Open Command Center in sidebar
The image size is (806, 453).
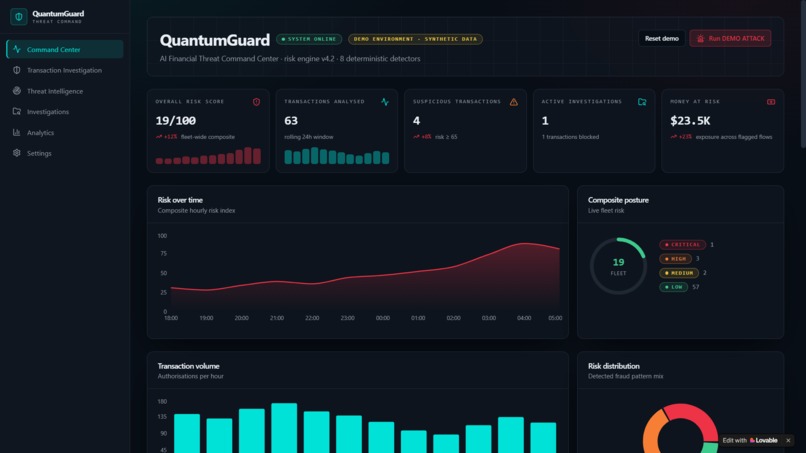(65, 49)
